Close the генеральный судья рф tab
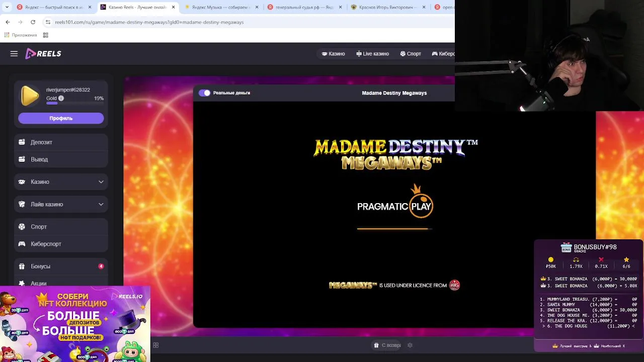Screen dimensions: 644x362 (x=340, y=7)
